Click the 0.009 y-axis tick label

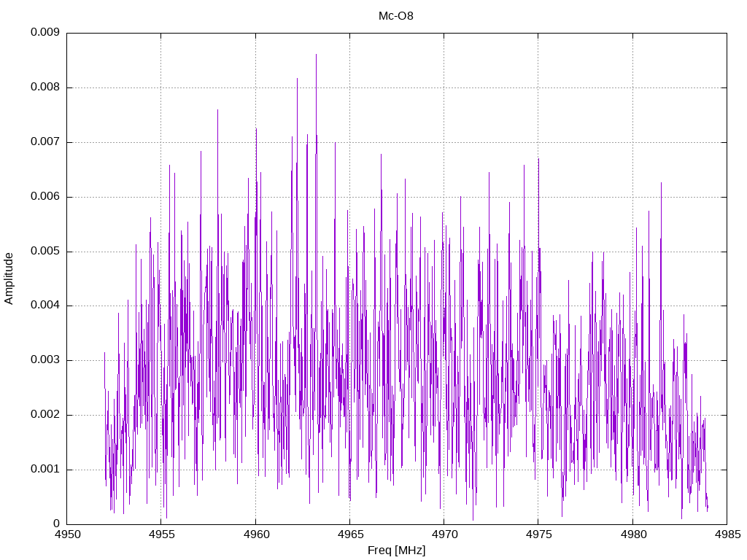[x=45, y=32]
